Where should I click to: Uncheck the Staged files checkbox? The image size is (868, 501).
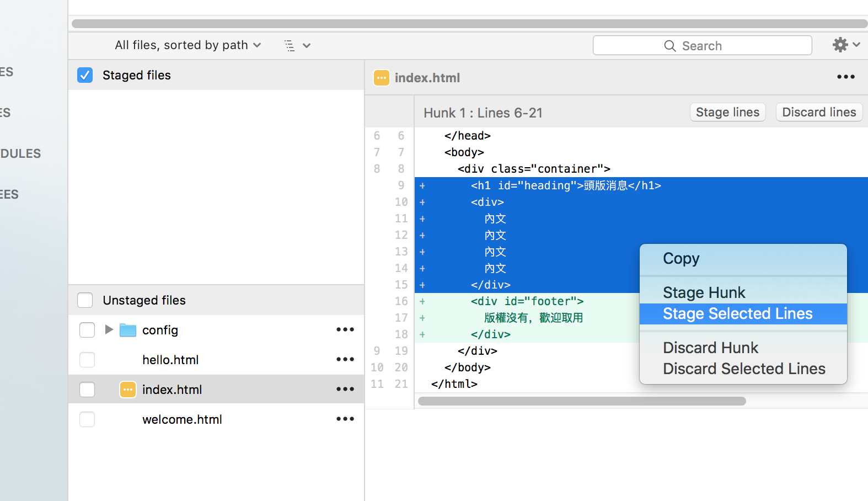(85, 75)
